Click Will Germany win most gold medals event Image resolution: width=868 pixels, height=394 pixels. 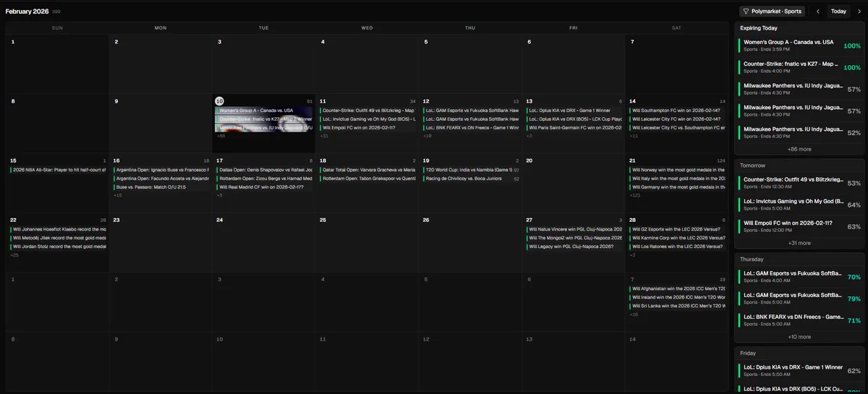pos(678,187)
